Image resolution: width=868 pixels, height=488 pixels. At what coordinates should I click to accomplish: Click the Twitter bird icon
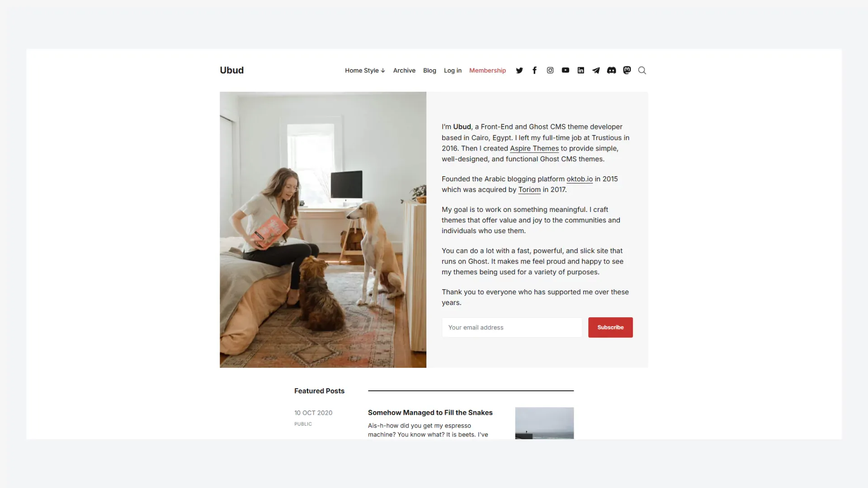click(x=519, y=70)
